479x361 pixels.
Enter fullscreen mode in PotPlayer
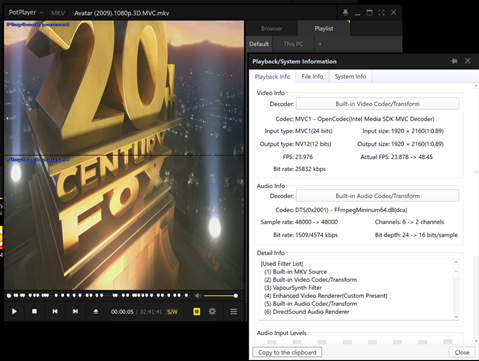(381, 13)
